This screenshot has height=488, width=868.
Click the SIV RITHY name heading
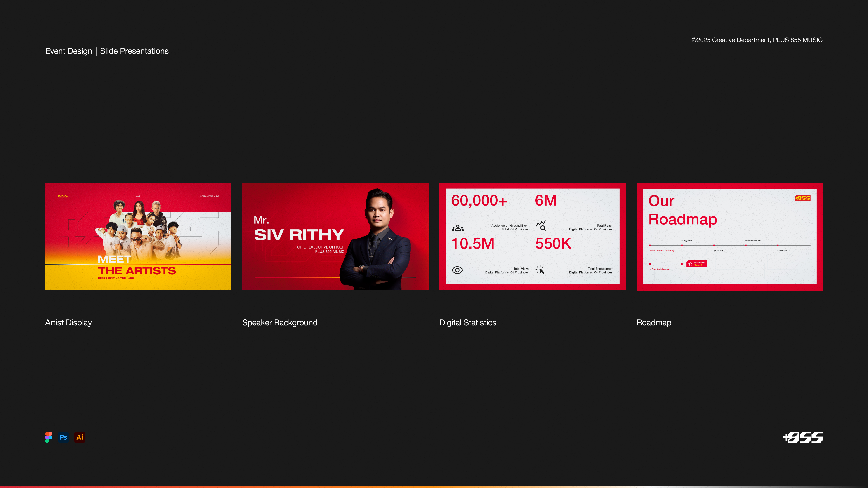pos(299,235)
